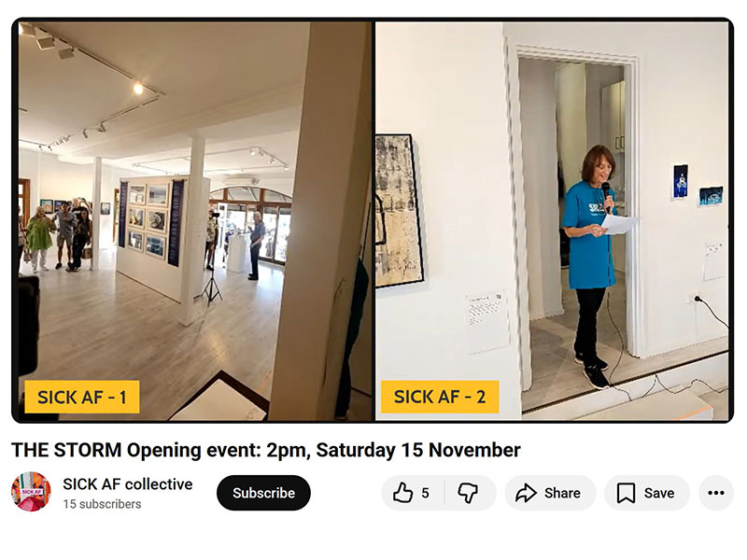
Task: Click the thumbs-down dislike icon
Action: 468,493
